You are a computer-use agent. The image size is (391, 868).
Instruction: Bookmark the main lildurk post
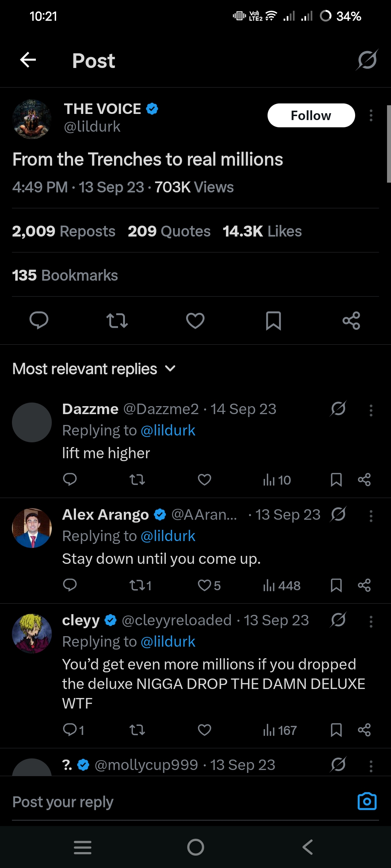273,320
